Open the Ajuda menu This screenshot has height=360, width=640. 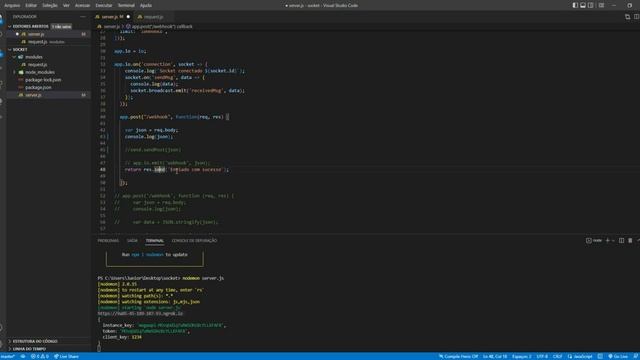click(146, 5)
